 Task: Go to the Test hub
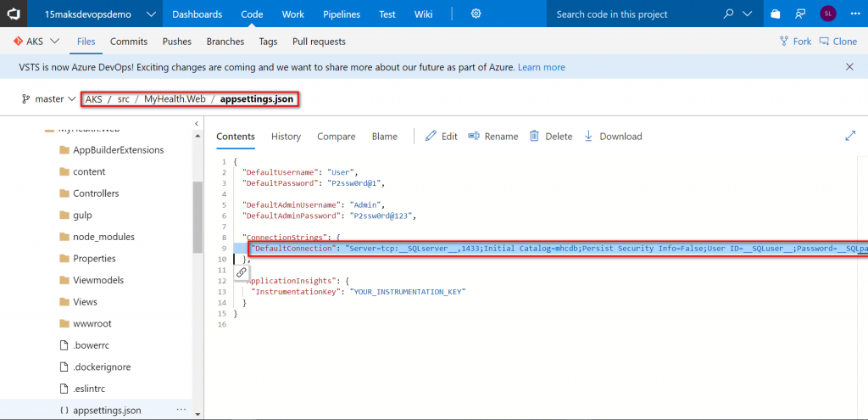pyautogui.click(x=387, y=14)
